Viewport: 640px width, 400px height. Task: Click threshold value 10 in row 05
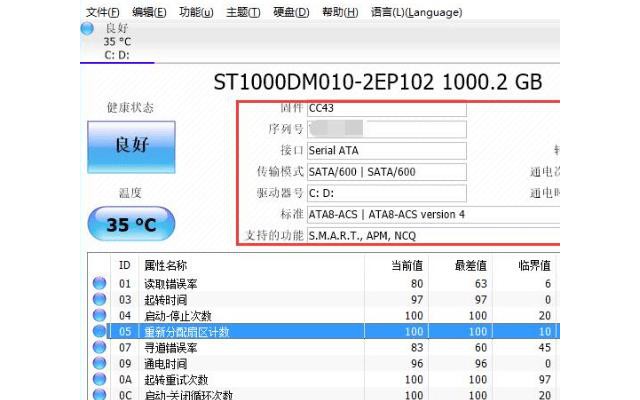544,331
